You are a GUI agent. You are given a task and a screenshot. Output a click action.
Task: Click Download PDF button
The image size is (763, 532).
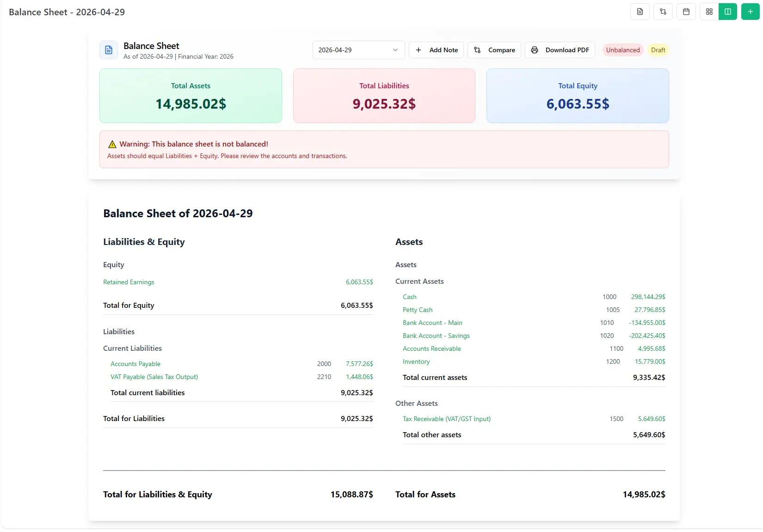point(560,50)
